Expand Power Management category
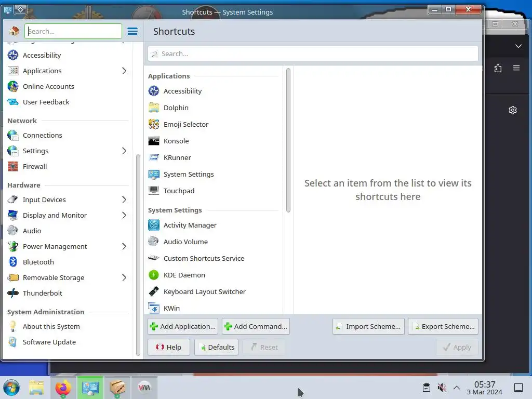 click(124, 246)
